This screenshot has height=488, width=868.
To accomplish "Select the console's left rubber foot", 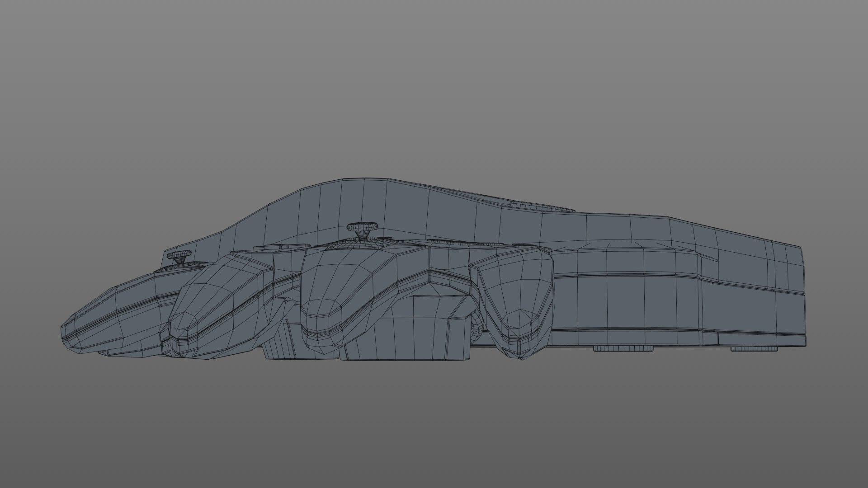I will point(623,348).
